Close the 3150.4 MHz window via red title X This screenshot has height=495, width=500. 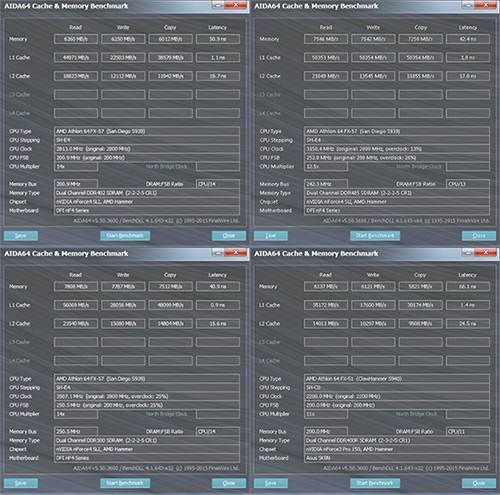click(x=486, y=5)
